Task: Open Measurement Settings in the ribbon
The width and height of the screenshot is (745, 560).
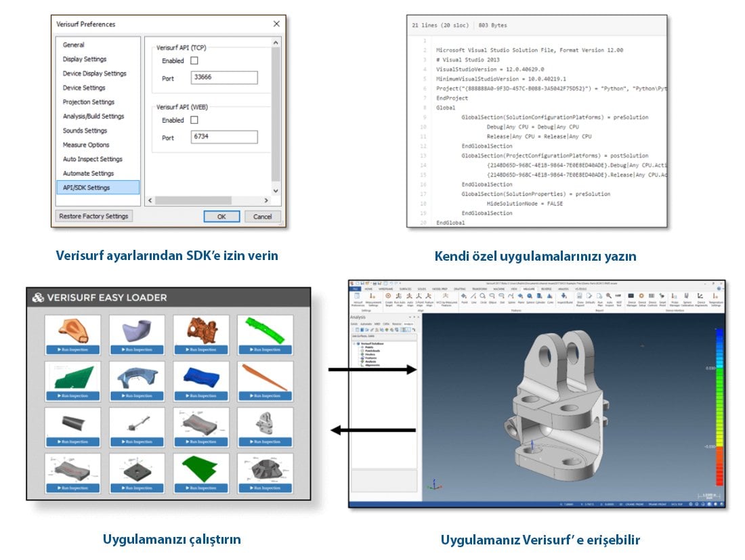Action: click(373, 299)
